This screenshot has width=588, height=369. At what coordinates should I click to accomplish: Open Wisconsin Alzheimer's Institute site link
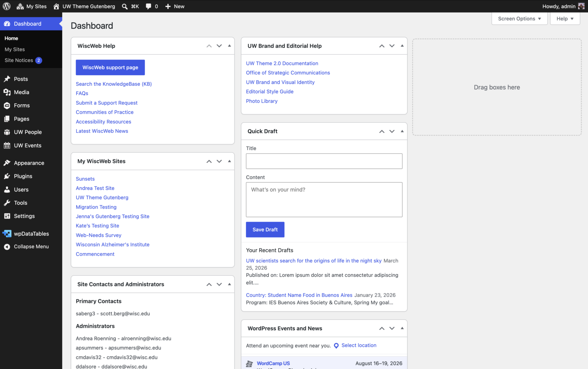[x=112, y=245]
